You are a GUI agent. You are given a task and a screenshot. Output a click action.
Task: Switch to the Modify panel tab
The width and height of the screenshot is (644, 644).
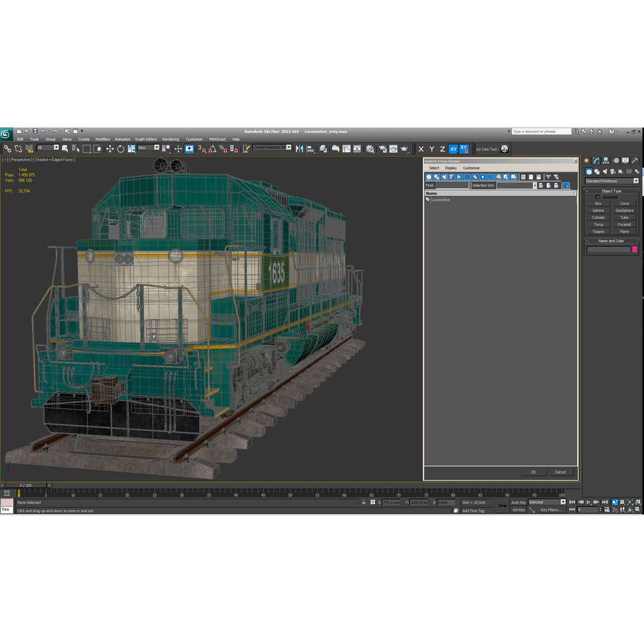point(596,160)
